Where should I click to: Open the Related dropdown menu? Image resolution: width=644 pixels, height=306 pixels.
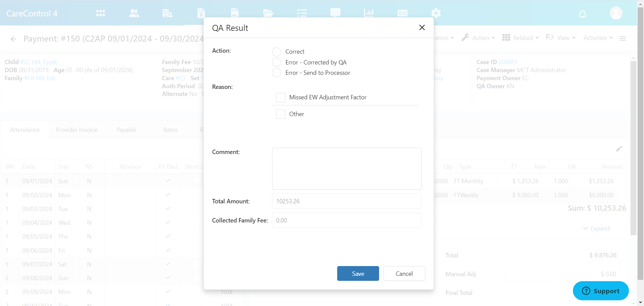[x=520, y=38]
